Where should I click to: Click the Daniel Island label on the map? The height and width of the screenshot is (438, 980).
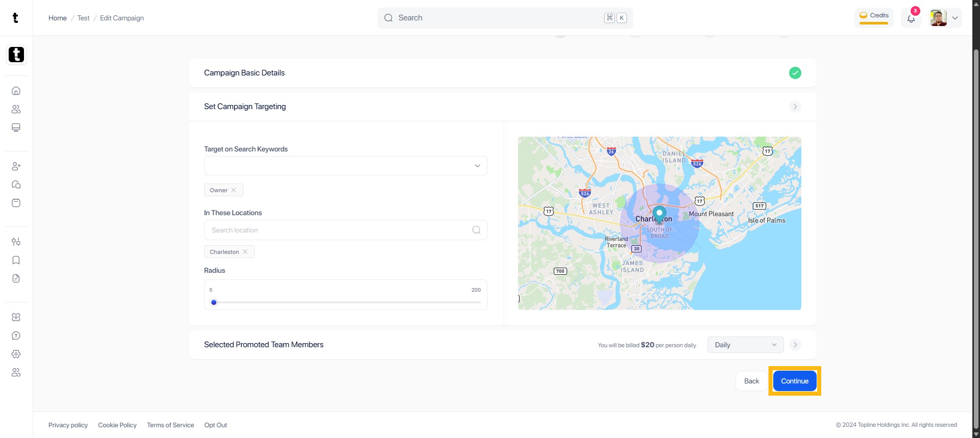point(674,157)
